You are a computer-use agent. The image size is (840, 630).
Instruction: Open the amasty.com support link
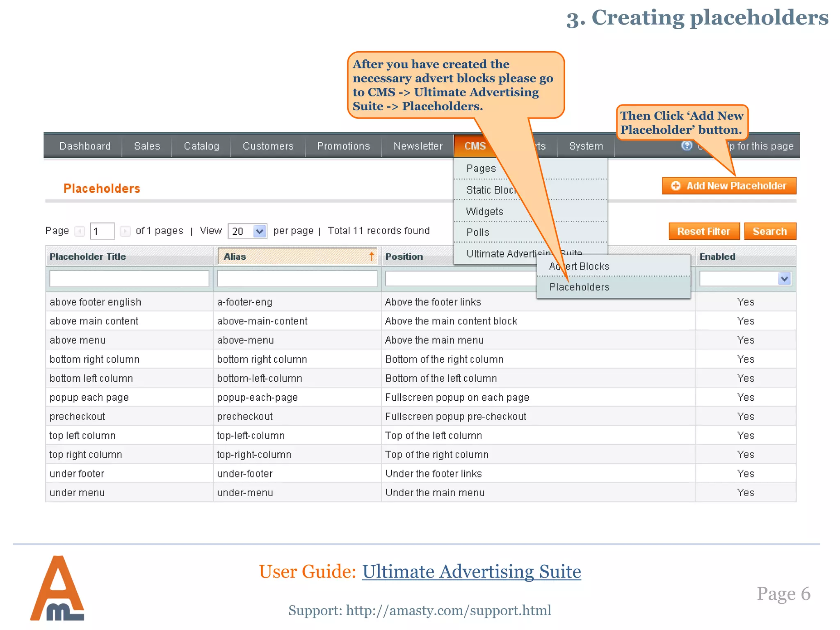pos(448,610)
